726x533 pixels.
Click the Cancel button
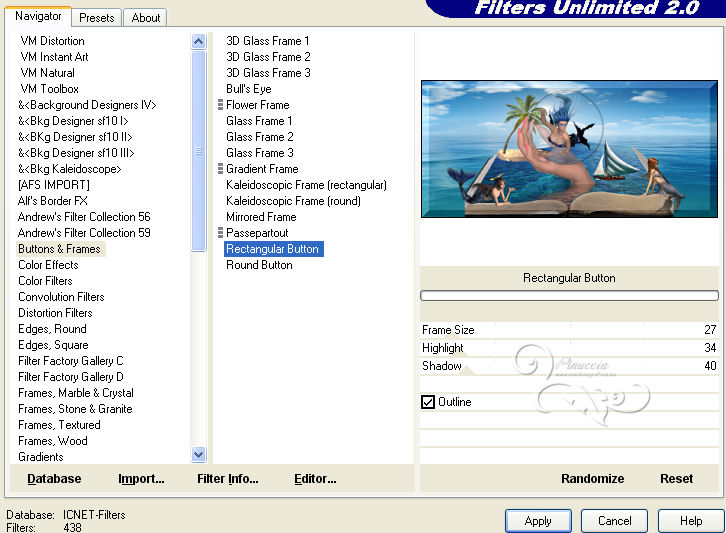[x=614, y=521]
